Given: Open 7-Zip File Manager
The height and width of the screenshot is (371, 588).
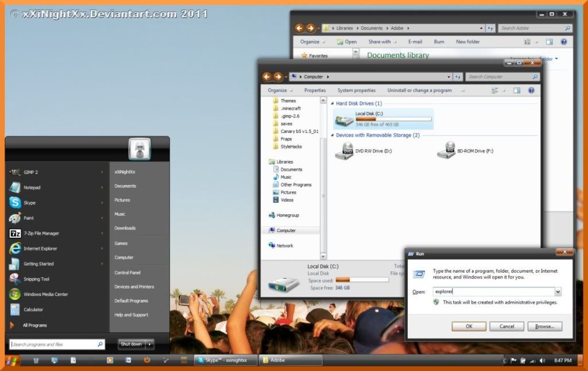Looking at the screenshot, I should pos(56,233).
